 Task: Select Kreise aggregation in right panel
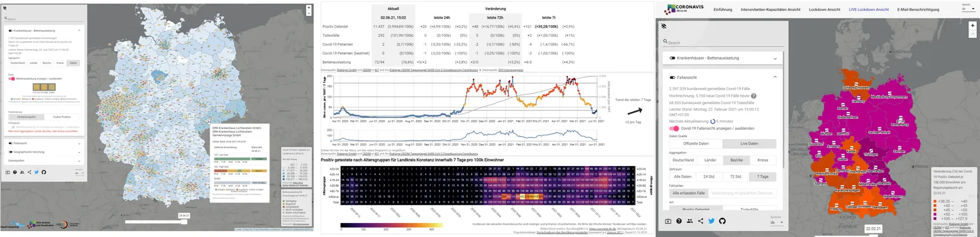point(763,160)
